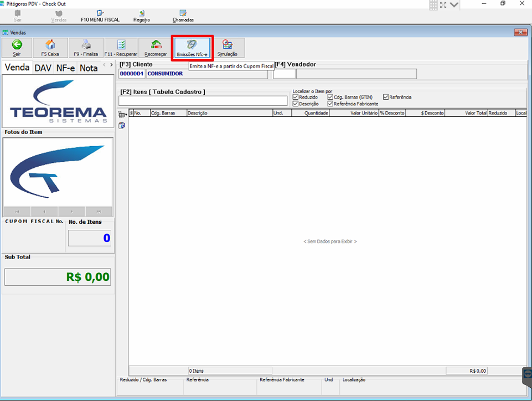The width and height of the screenshot is (532, 401).
Task: Click the Und. column header
Action: [282, 113]
